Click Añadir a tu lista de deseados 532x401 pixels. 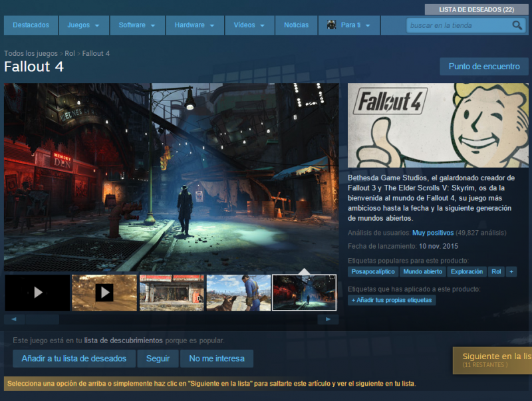pyautogui.click(x=74, y=358)
